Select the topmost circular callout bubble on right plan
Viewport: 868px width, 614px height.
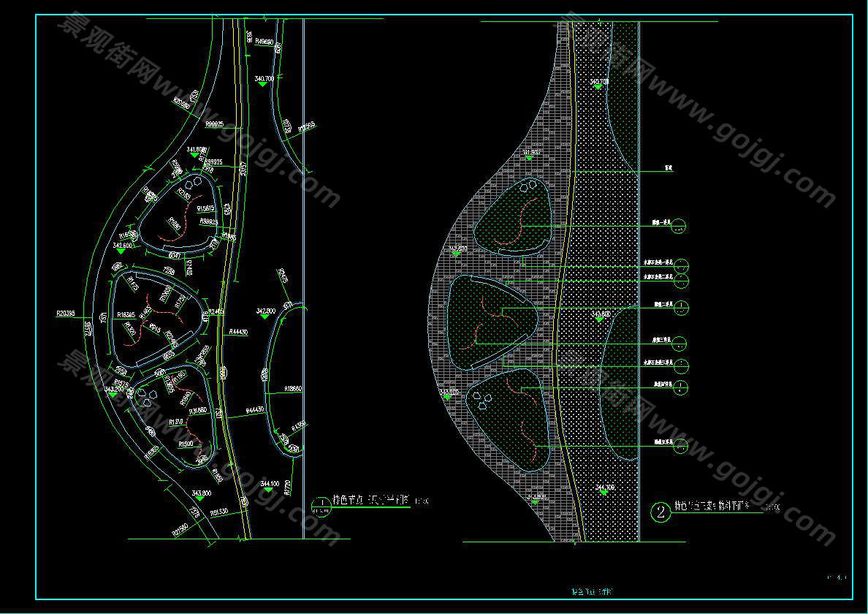679,226
